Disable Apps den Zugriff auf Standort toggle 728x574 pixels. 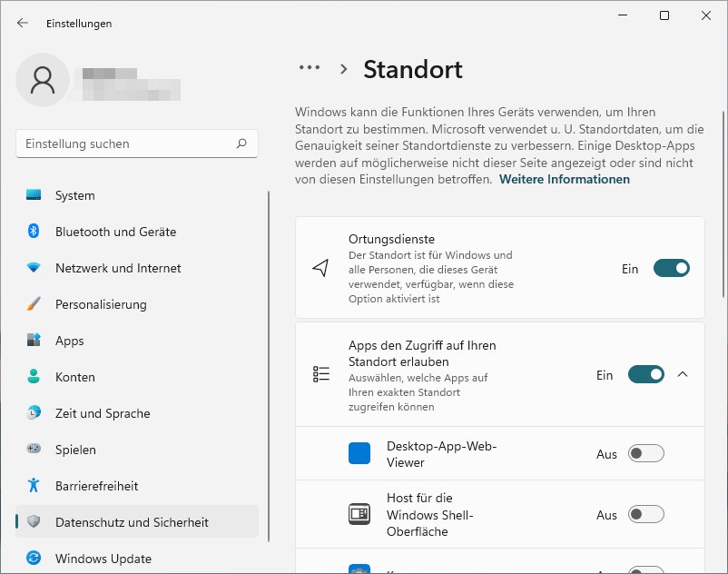pos(645,374)
